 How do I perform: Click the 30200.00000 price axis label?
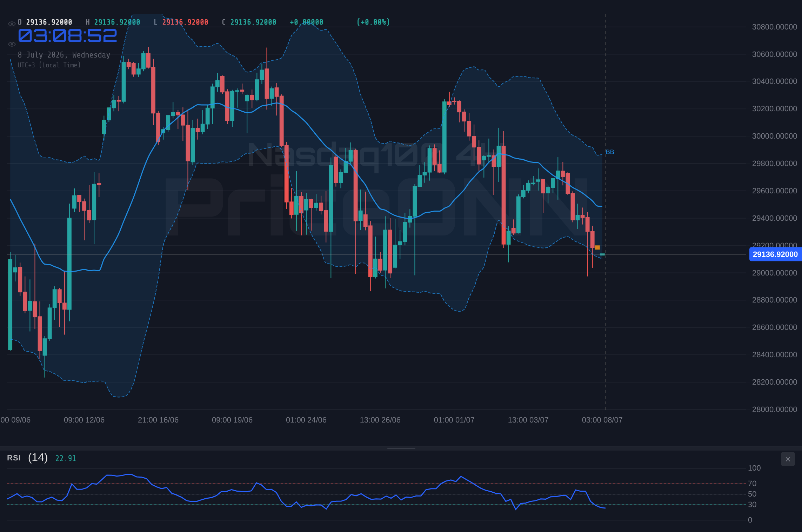(x=774, y=109)
